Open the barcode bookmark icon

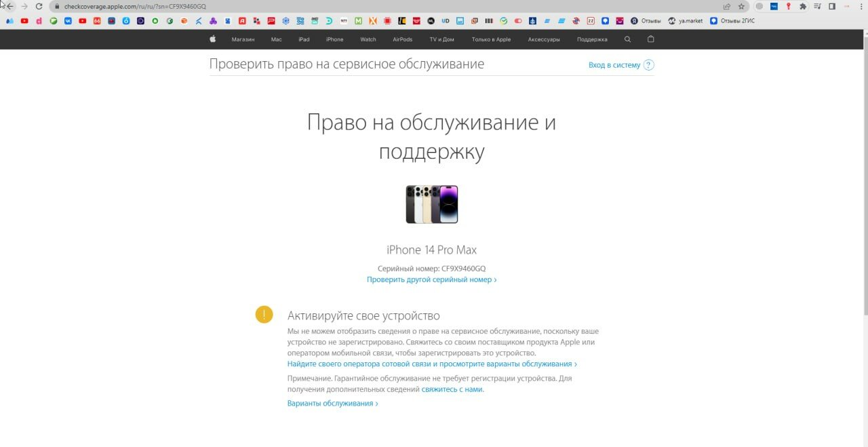[489, 21]
